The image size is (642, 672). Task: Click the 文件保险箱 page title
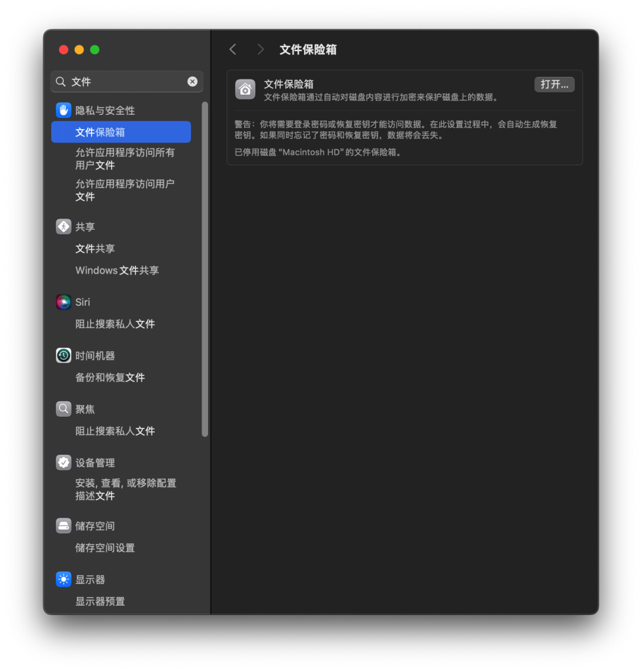pos(308,49)
